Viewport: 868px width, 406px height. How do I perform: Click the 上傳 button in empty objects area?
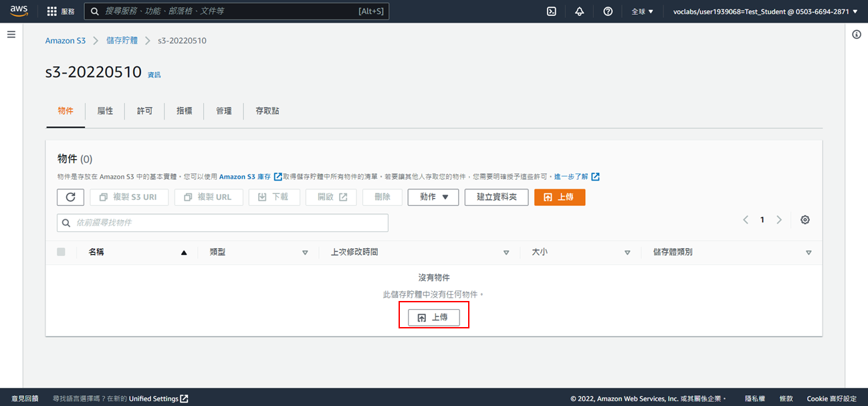434,318
